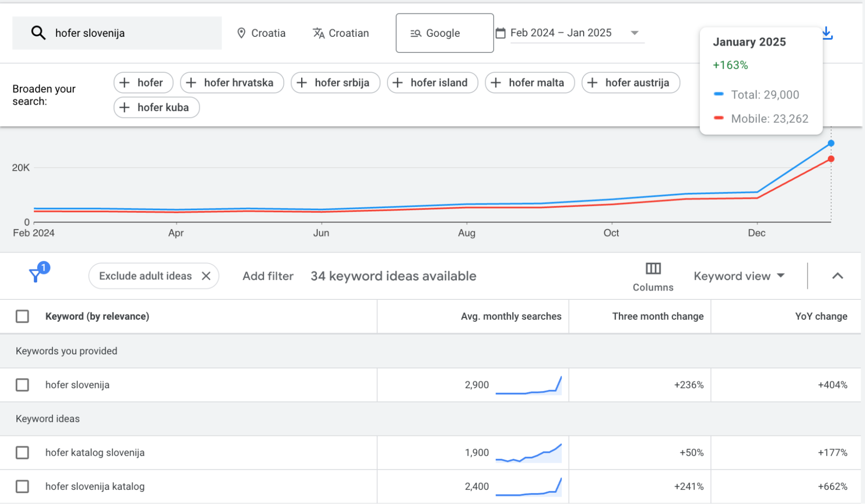Click Add filter
The width and height of the screenshot is (865, 504).
click(268, 276)
